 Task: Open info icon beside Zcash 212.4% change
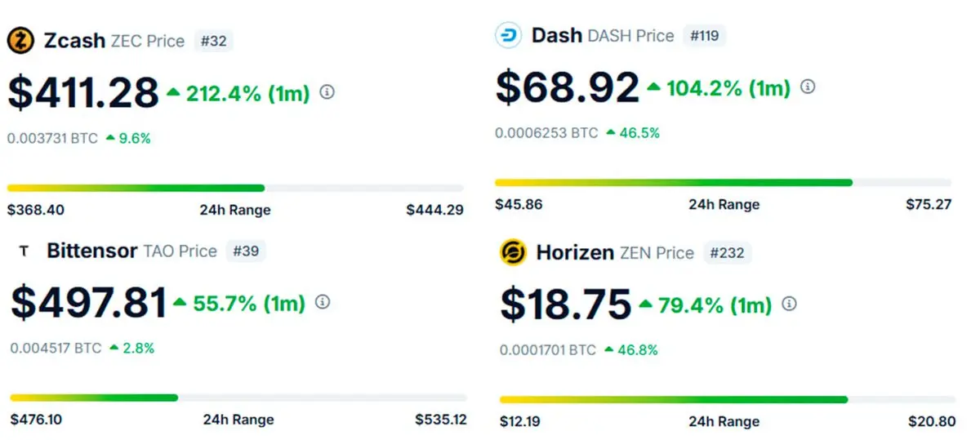click(327, 92)
